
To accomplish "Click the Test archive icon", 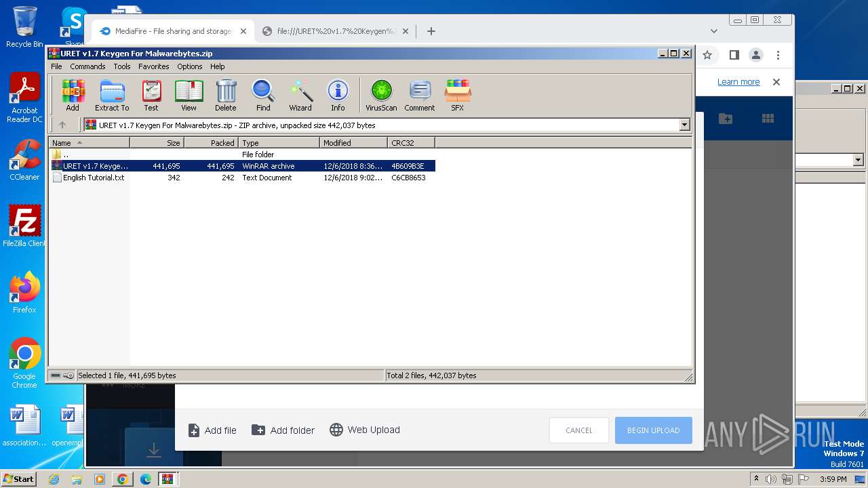I will pyautogui.click(x=151, y=95).
